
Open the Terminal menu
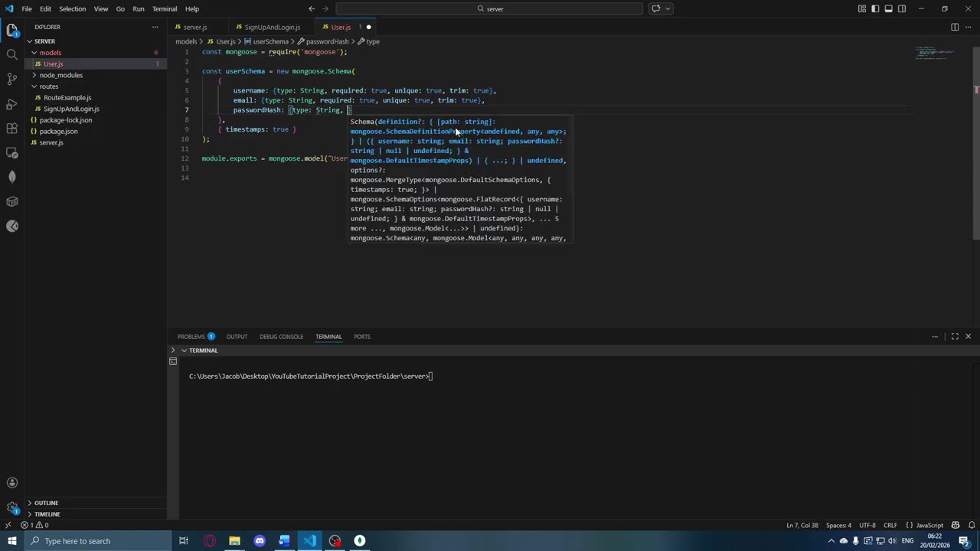165,8
